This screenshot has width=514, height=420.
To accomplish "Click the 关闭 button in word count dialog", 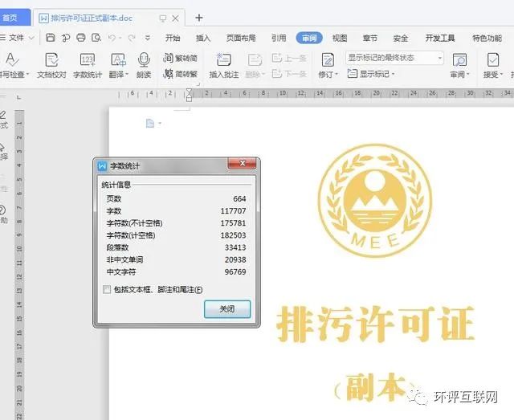I will 227,309.
